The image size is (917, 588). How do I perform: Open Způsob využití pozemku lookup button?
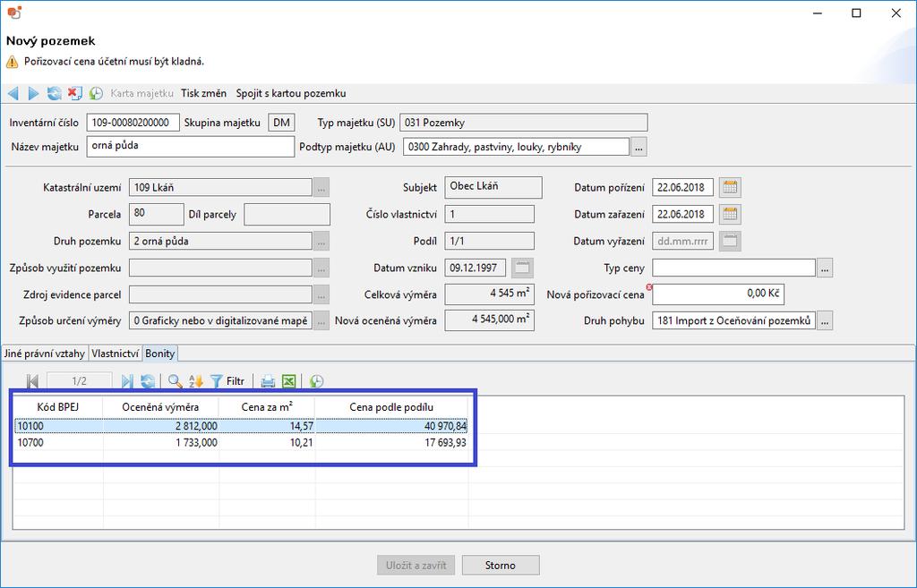[321, 268]
